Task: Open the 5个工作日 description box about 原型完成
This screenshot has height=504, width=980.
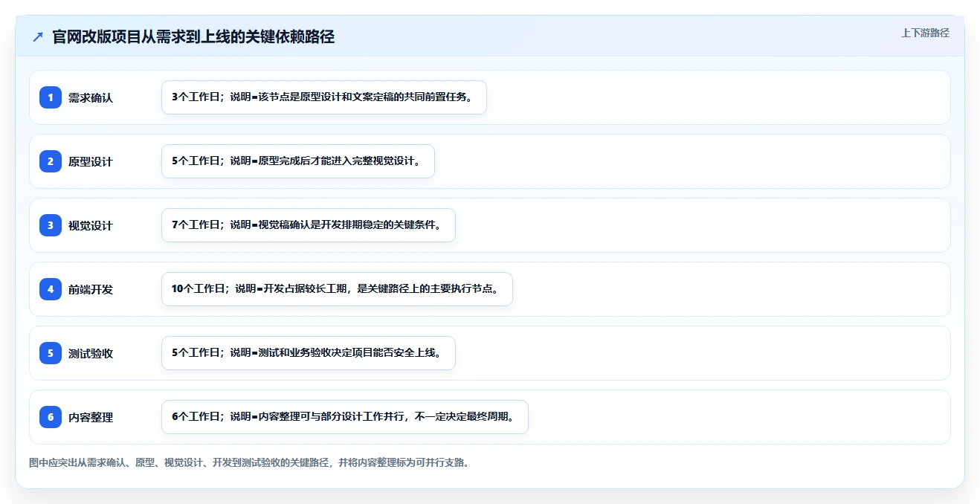Action: coord(298,161)
